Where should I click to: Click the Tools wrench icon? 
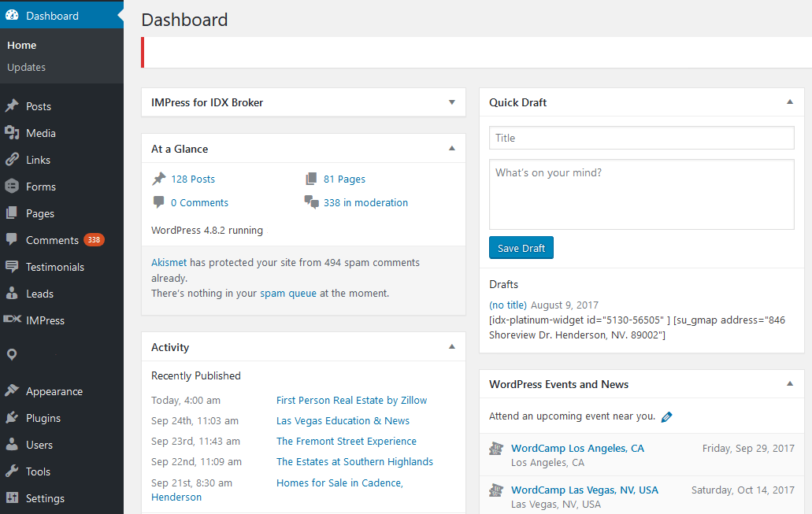tap(12, 471)
